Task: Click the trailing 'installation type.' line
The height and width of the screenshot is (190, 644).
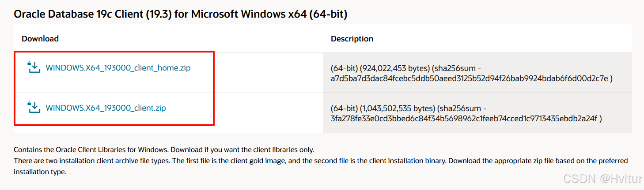Action: (40, 172)
